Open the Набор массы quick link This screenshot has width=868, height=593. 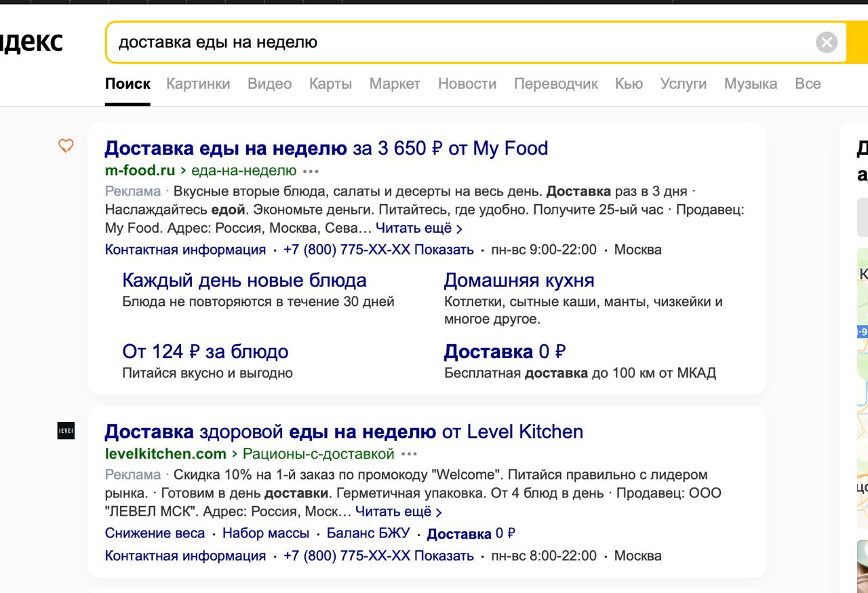(266, 533)
